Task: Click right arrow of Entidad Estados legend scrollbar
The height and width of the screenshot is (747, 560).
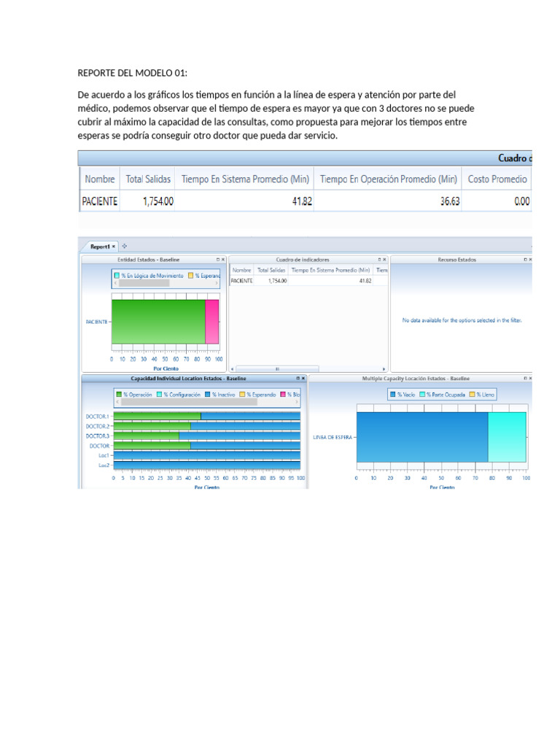Action: click(217, 283)
